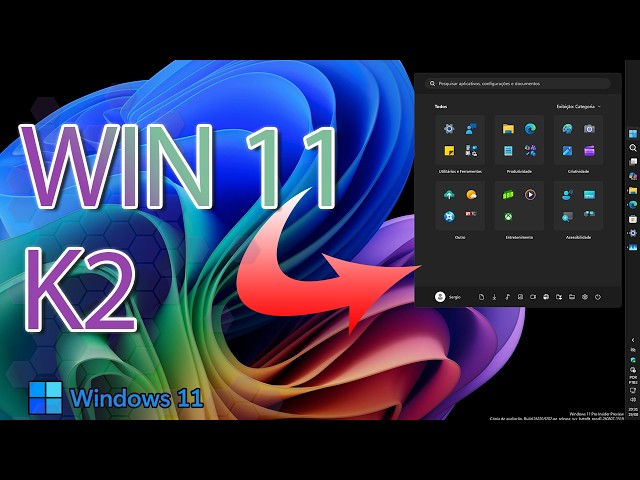Open the taskbar clock and date
This screenshot has height=480, width=640.
(x=633, y=411)
